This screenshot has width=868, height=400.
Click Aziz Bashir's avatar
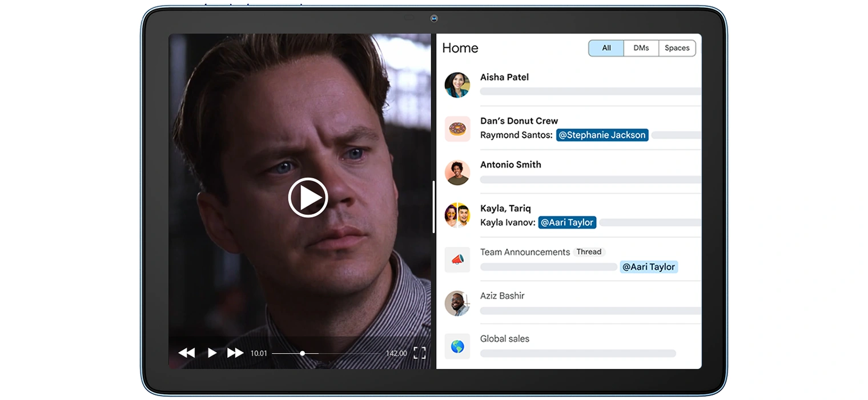point(457,303)
